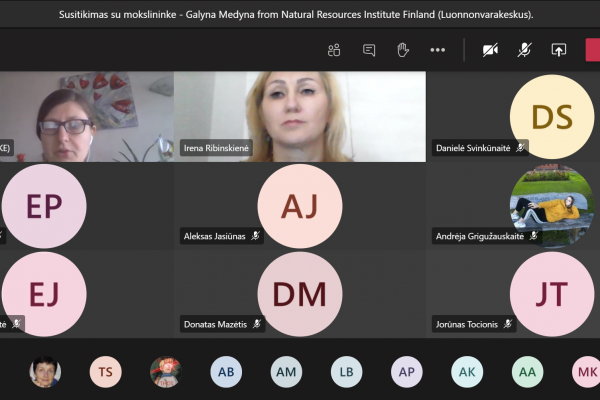Share your screen content
The height and width of the screenshot is (400, 600).
point(559,50)
